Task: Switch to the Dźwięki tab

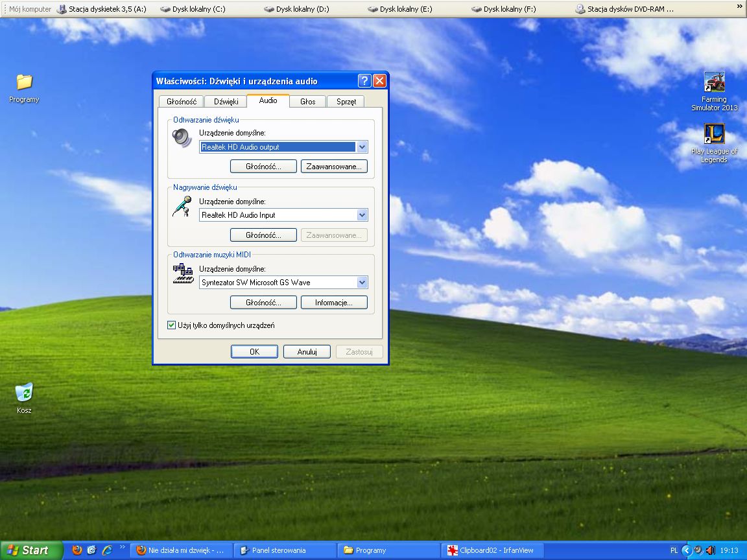Action: tap(226, 101)
